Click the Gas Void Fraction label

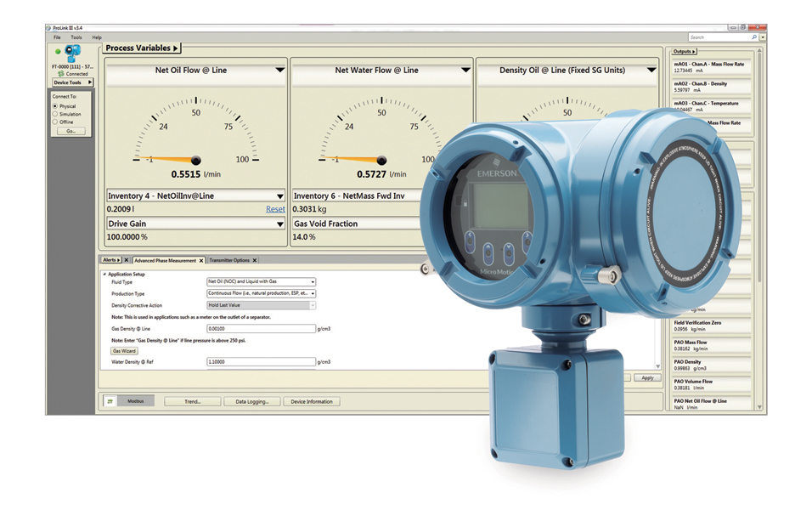point(325,224)
